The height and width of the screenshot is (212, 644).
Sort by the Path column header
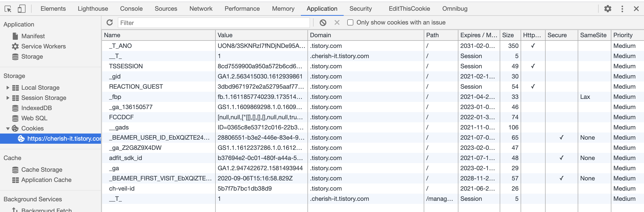click(441, 35)
